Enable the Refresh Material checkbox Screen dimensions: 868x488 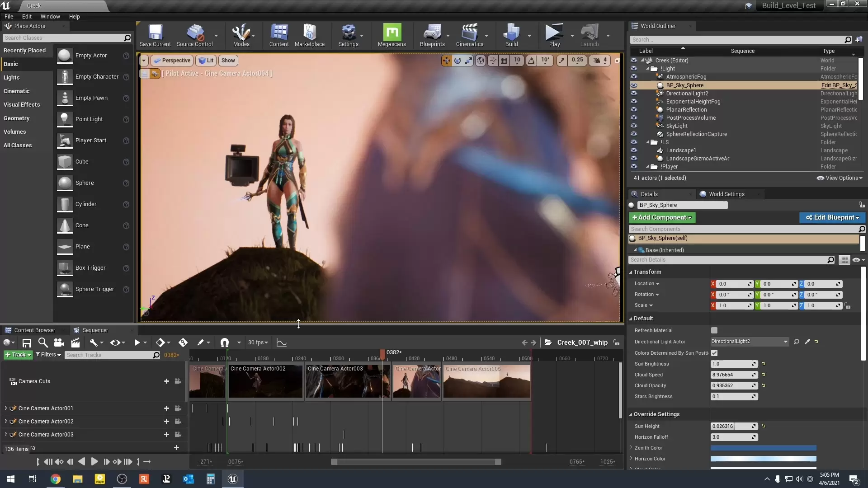pos(714,331)
